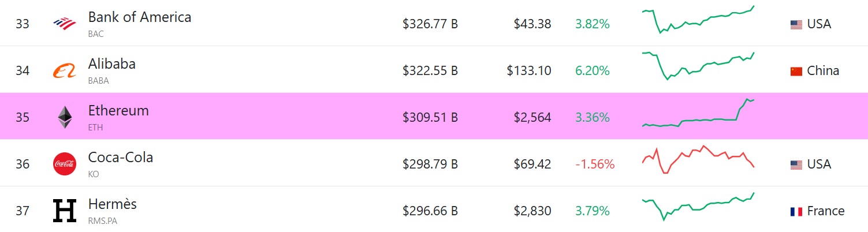Click the Bank of America logo icon
Viewport: 868px width, 232px height.
click(x=64, y=24)
